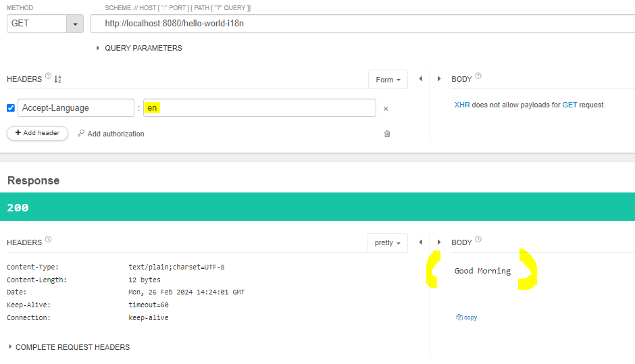Click the Content-Length value 12 bytes
Image resolution: width=635 pixels, height=364 pixels.
pos(145,280)
